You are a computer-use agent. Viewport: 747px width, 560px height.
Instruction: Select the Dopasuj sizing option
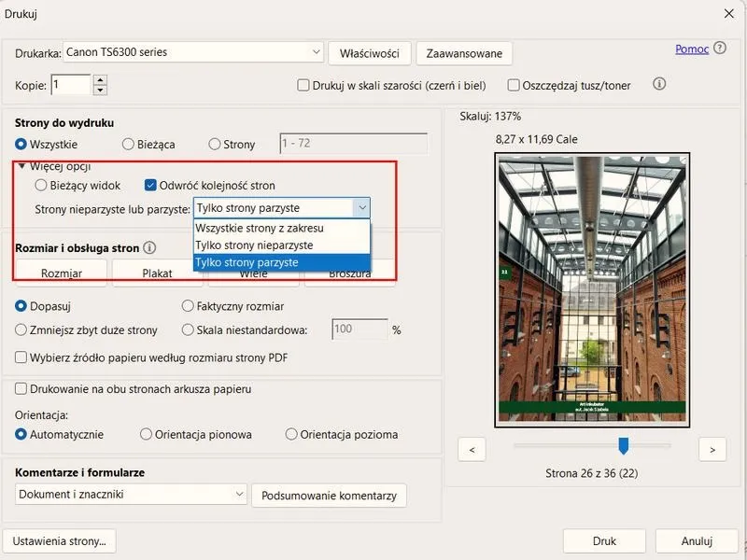pos(21,306)
